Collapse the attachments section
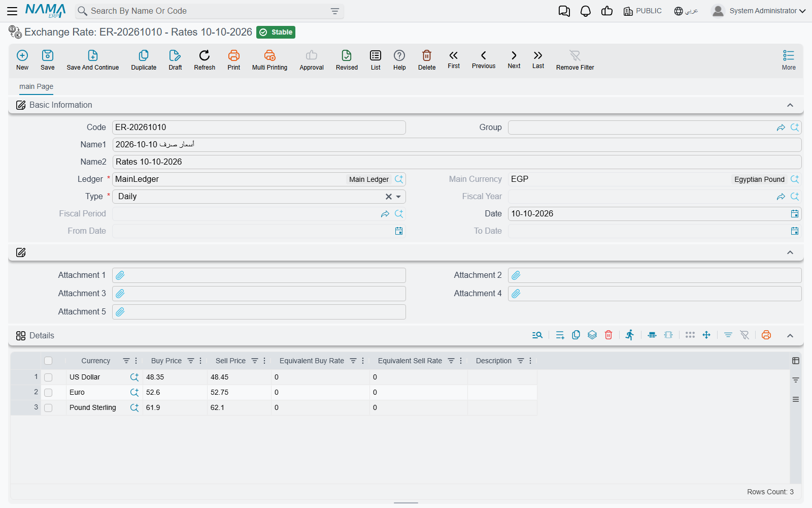The height and width of the screenshot is (508, 812). pyautogui.click(x=790, y=252)
